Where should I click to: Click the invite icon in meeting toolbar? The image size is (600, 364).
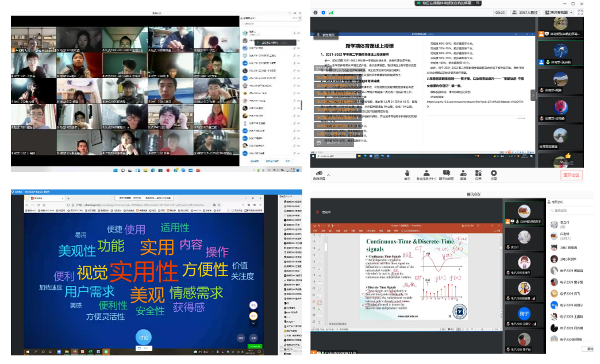[463, 173]
